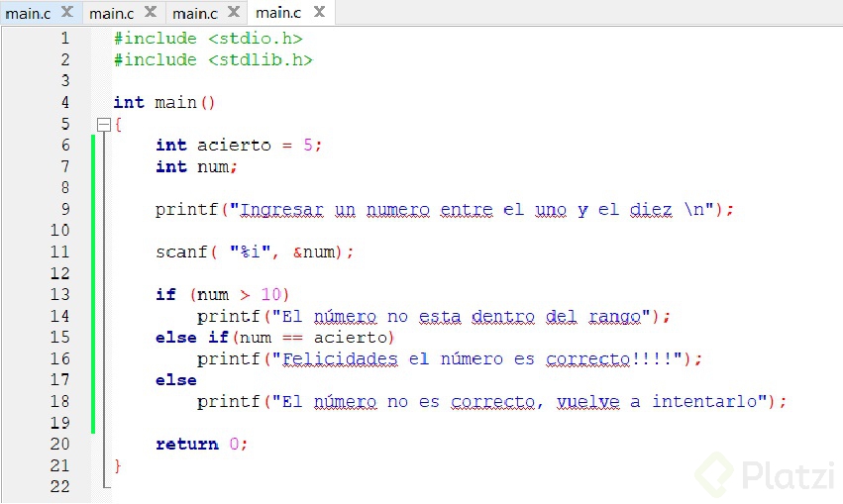Screen dimensions: 843x504
Task: Click 'int acierto = 5;' declaration
Action: pyautogui.click(x=239, y=146)
